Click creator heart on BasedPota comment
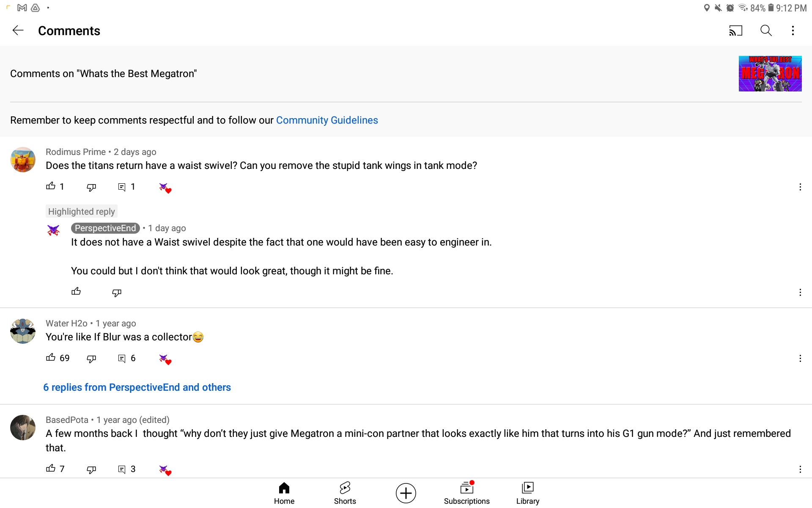Image resolution: width=812 pixels, height=508 pixels. click(165, 470)
